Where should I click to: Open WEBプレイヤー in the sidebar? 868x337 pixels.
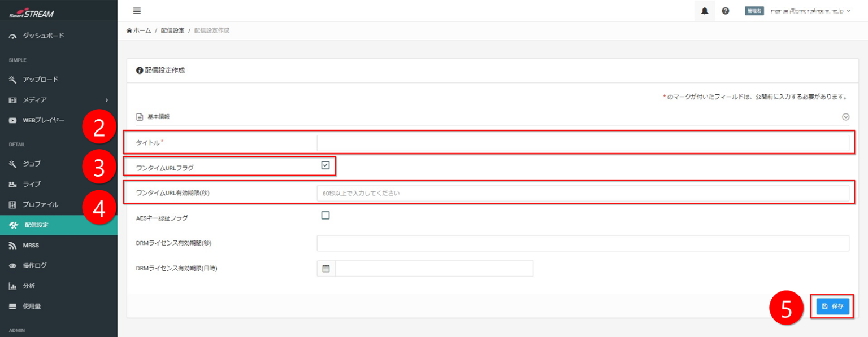(x=43, y=120)
